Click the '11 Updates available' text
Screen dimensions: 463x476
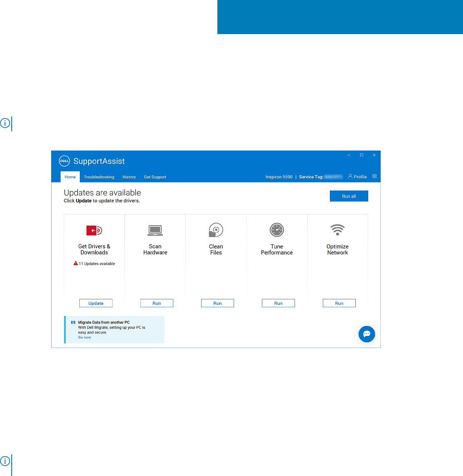pyautogui.click(x=97, y=264)
